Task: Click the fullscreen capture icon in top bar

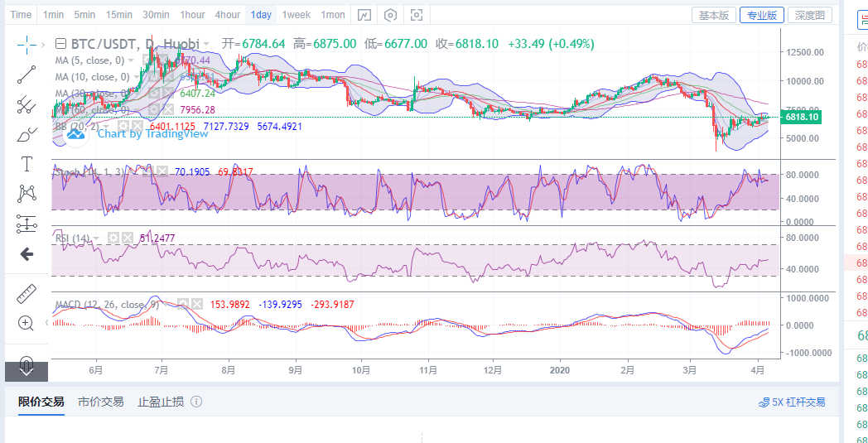Action: (x=417, y=15)
